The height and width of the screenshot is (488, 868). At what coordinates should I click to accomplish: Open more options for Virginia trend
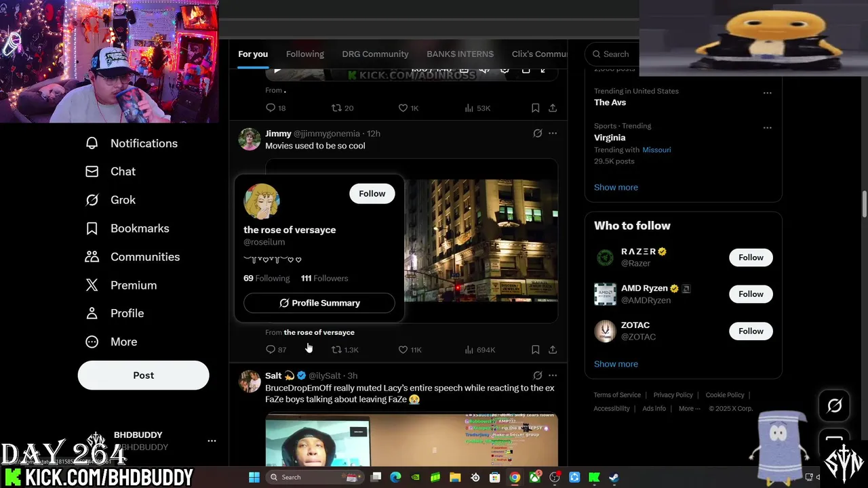coord(767,127)
